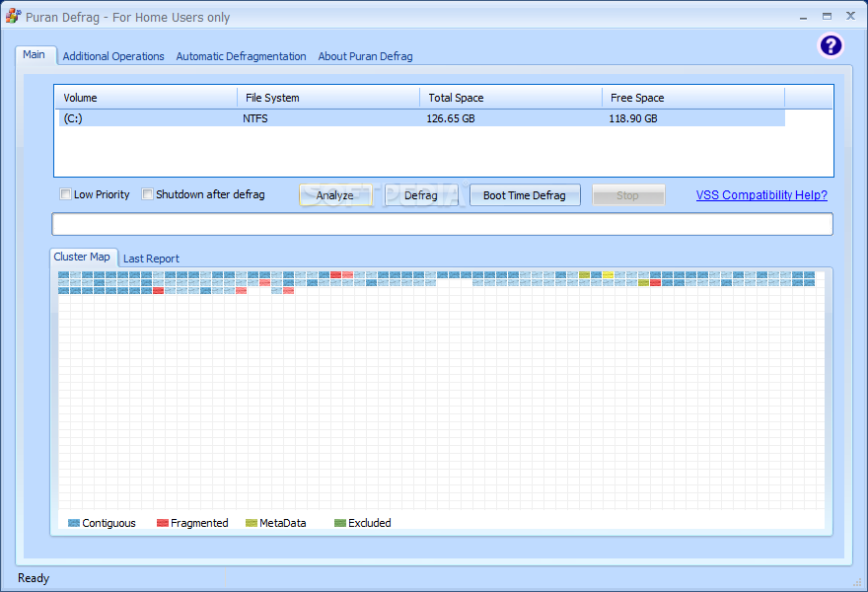Sort by the Volume column header
Image resolution: width=868 pixels, height=592 pixels.
click(x=146, y=98)
